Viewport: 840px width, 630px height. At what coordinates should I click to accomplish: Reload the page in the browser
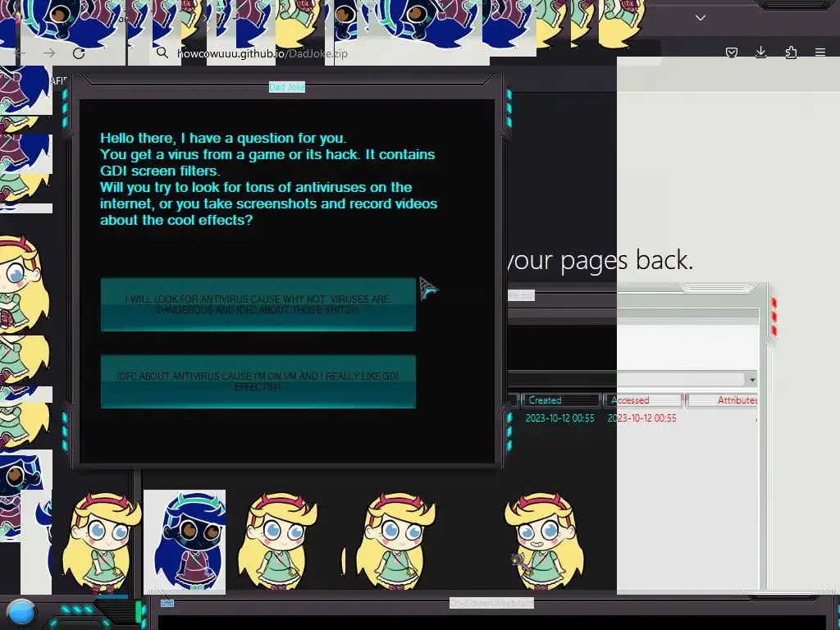(x=79, y=53)
